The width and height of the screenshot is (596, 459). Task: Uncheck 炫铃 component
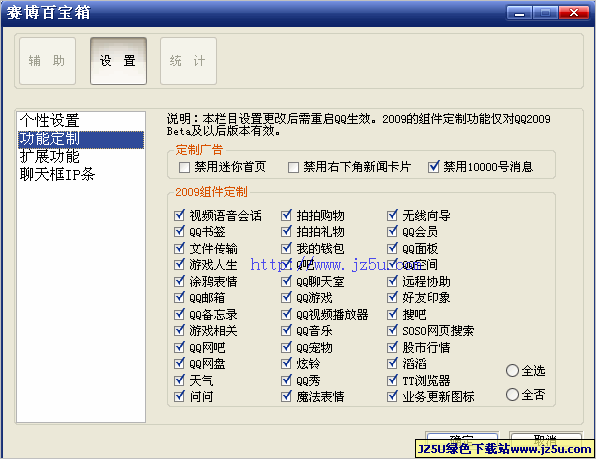[286, 364]
